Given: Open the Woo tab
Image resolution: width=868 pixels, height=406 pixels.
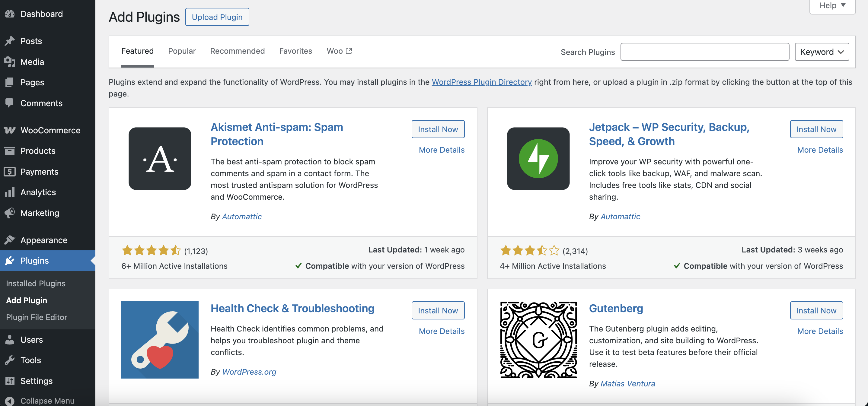Looking at the screenshot, I should tap(339, 51).
